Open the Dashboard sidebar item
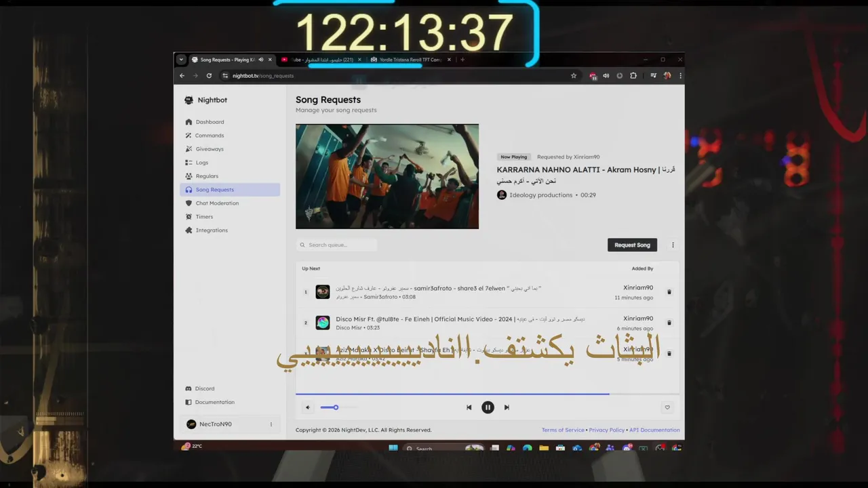868x488 pixels. 230,122
